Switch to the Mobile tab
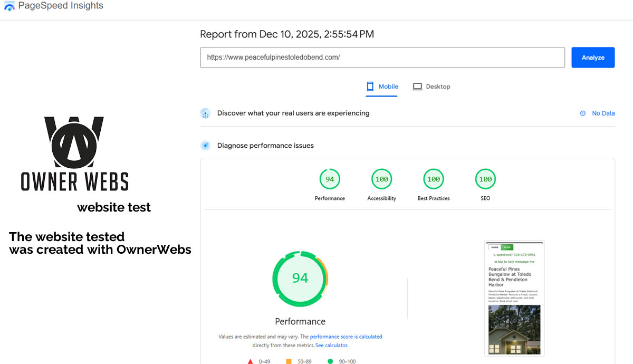This screenshot has width=633, height=364. click(382, 87)
